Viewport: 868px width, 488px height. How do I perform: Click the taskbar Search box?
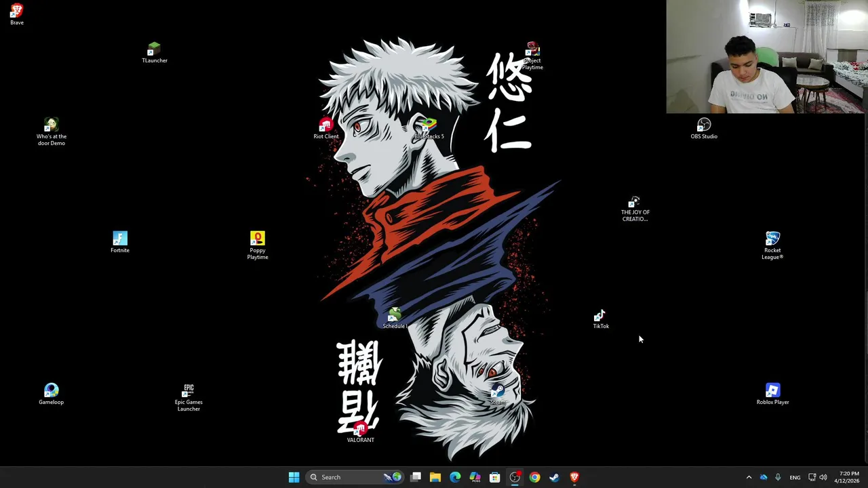pyautogui.click(x=355, y=477)
